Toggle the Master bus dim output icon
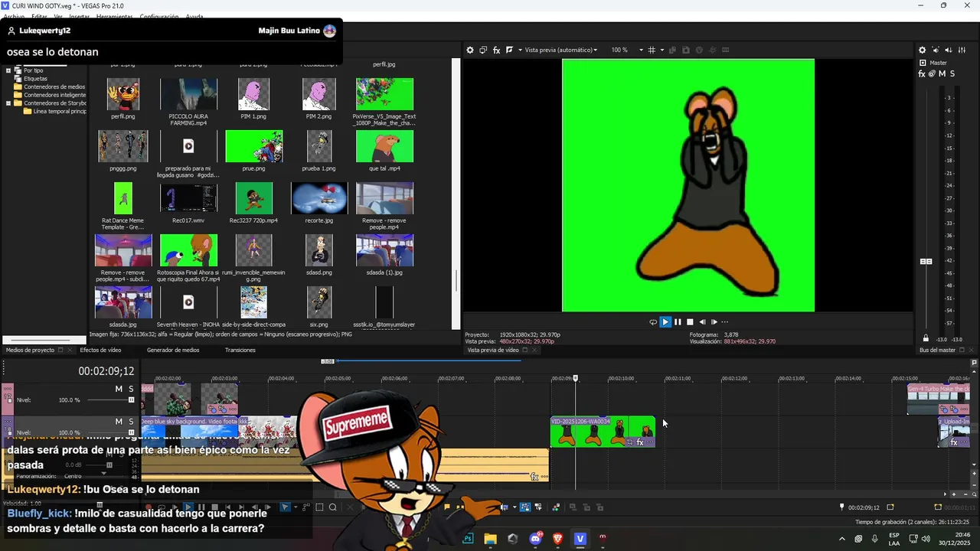Image resolution: width=980 pixels, height=551 pixels. (949, 50)
